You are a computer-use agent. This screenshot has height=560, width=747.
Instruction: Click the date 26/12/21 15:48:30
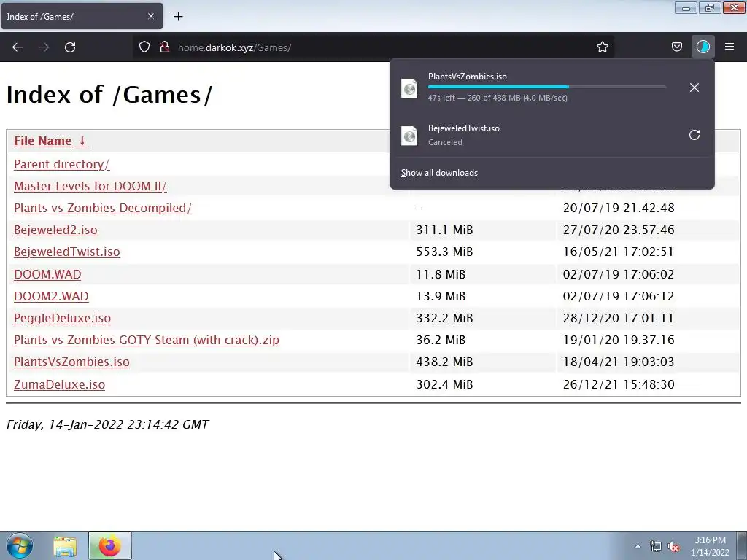(x=619, y=384)
